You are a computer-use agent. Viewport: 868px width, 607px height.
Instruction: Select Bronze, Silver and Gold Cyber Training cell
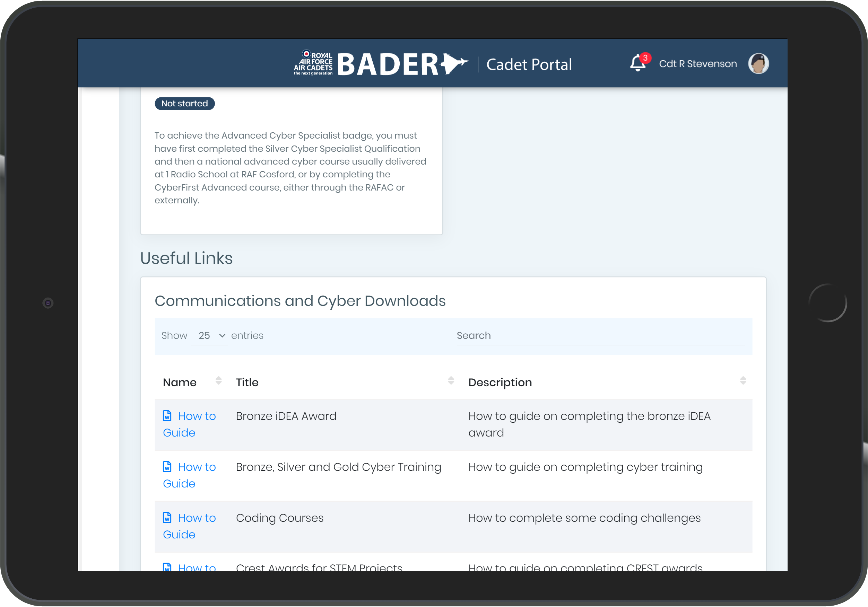coord(338,467)
